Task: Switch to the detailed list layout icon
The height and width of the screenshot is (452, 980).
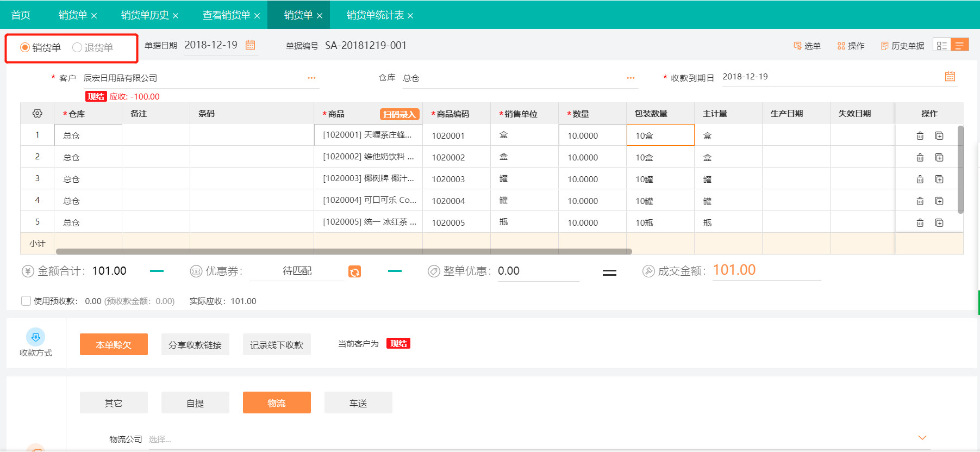Action: click(941, 45)
